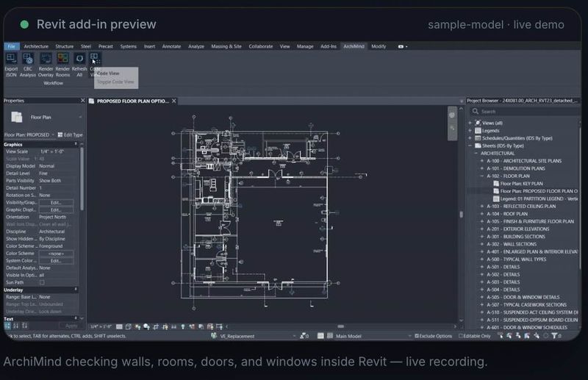Expand the Legends tree node

coord(470,131)
